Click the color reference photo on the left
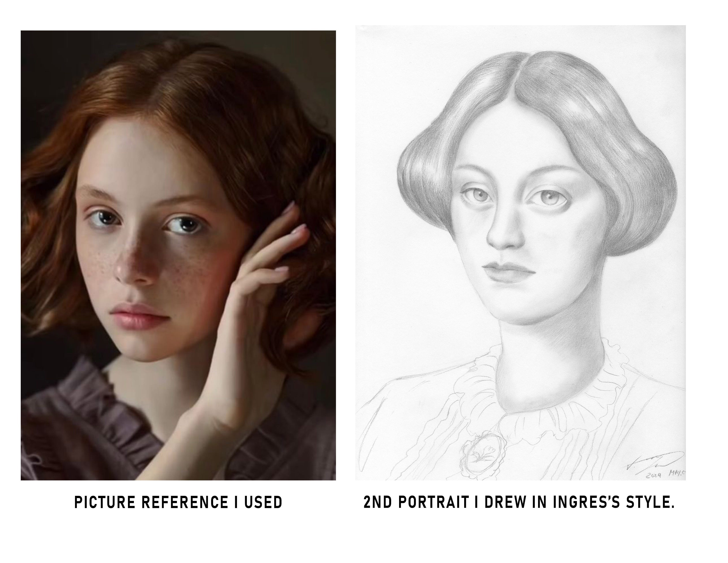Screen dimensions: 728x563 click(x=178, y=255)
